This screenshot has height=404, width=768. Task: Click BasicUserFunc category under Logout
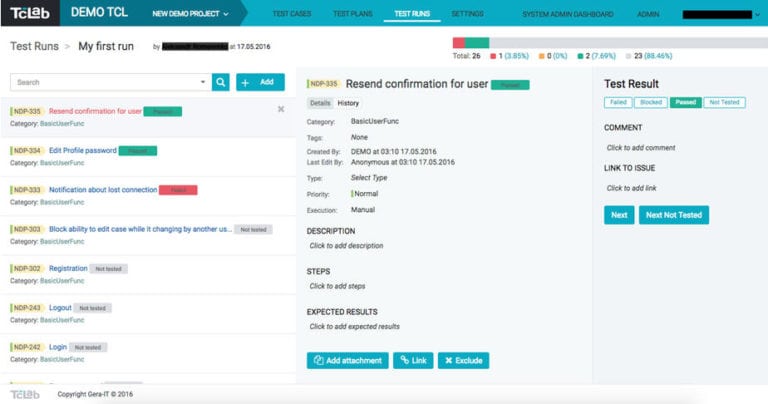pos(62,320)
